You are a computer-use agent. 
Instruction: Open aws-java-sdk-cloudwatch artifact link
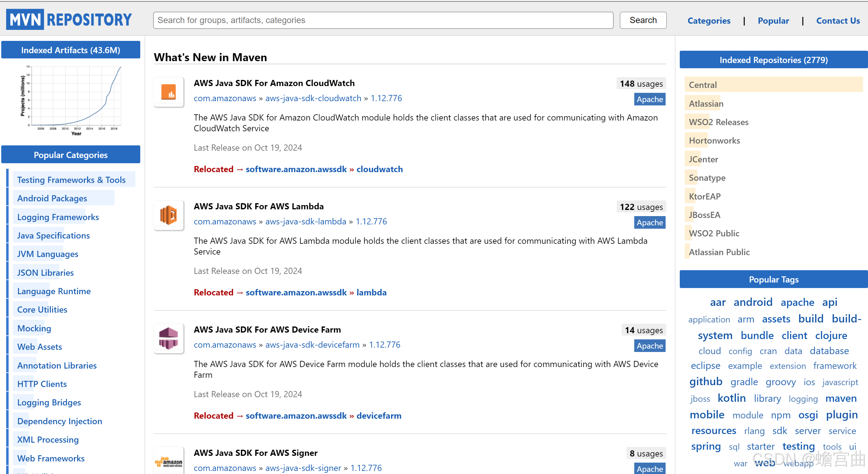point(313,98)
